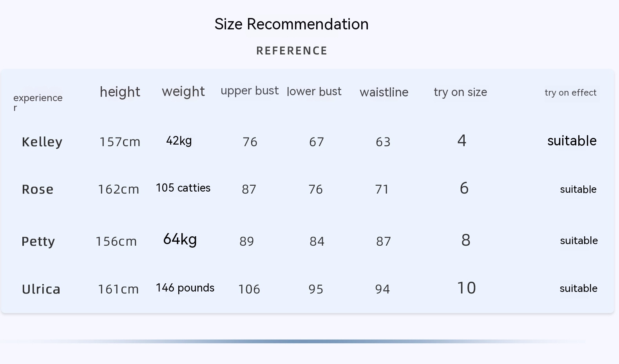Select the Rose row name
Image resolution: width=619 pixels, height=364 pixels.
tap(38, 190)
